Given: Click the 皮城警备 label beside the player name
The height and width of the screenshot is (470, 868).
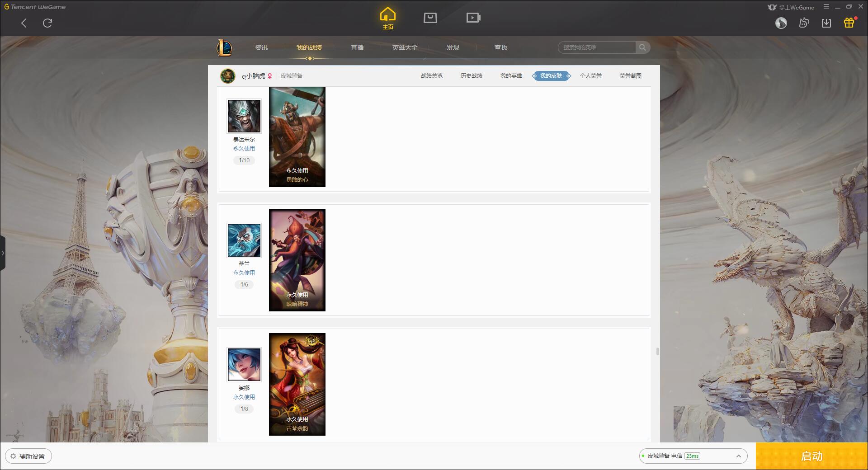Looking at the screenshot, I should (x=292, y=76).
